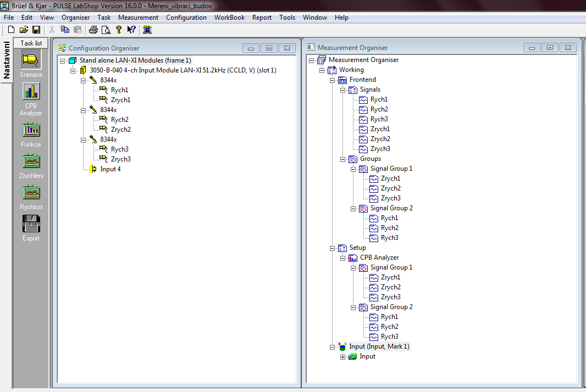
Task: Click the Working node icon
Action: coord(332,70)
